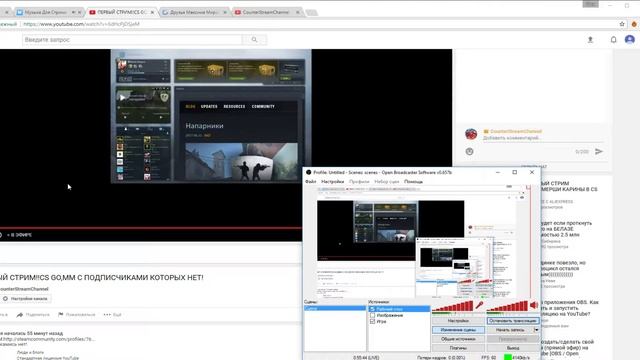640x360 pixels.
Task: Mute the microphone in OBS
Action: click(x=479, y=305)
